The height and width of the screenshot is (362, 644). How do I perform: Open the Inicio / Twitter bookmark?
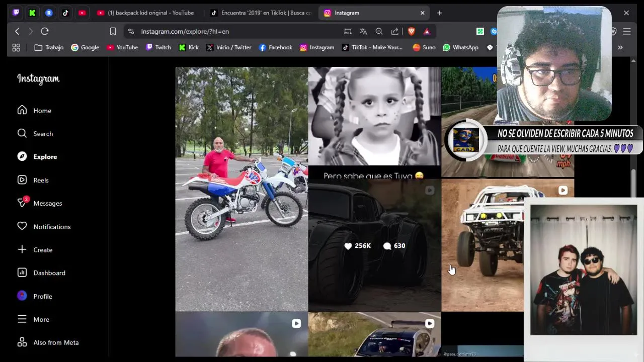[x=229, y=47]
